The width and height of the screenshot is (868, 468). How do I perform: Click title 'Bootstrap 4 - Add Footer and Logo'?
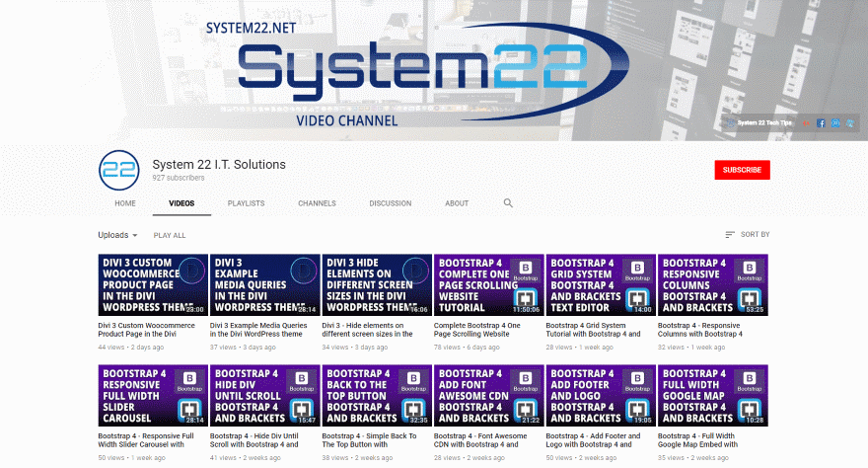593,440
